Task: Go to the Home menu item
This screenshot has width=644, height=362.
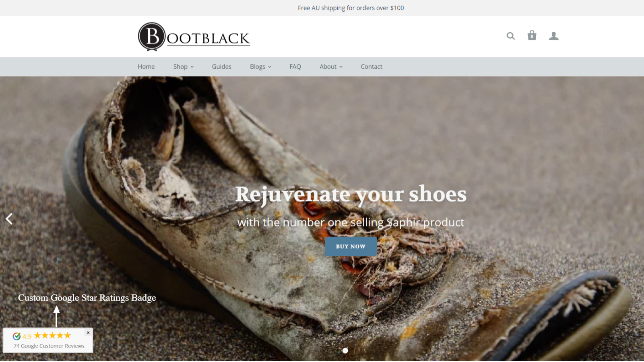Action: 146,67
